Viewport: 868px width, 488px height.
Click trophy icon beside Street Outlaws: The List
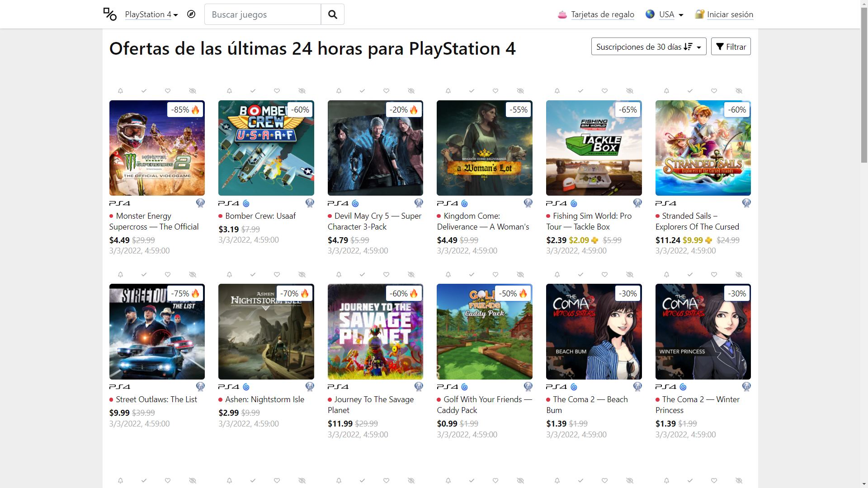[200, 386]
